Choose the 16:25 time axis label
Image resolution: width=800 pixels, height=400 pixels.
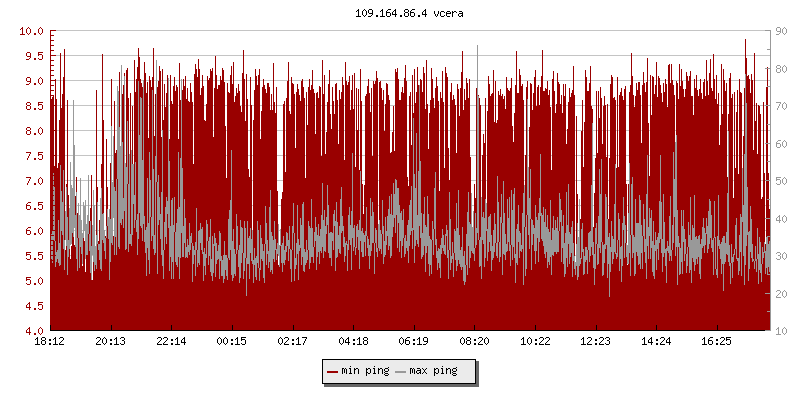716,342
